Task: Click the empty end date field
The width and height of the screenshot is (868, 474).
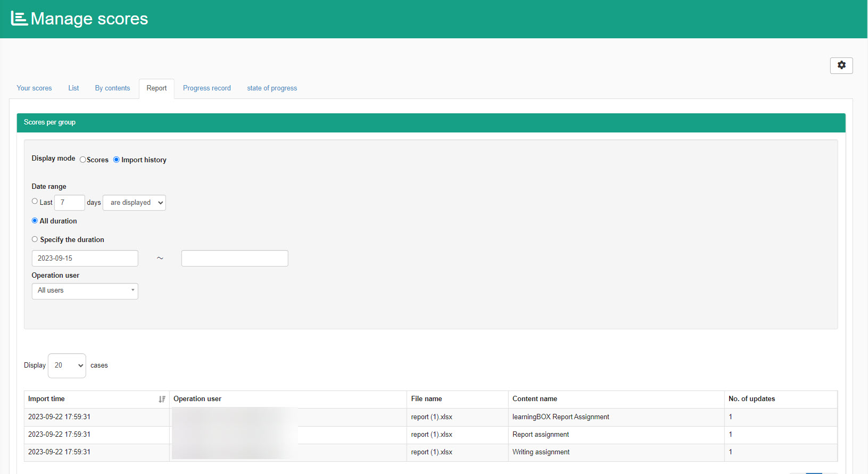Action: click(234, 259)
